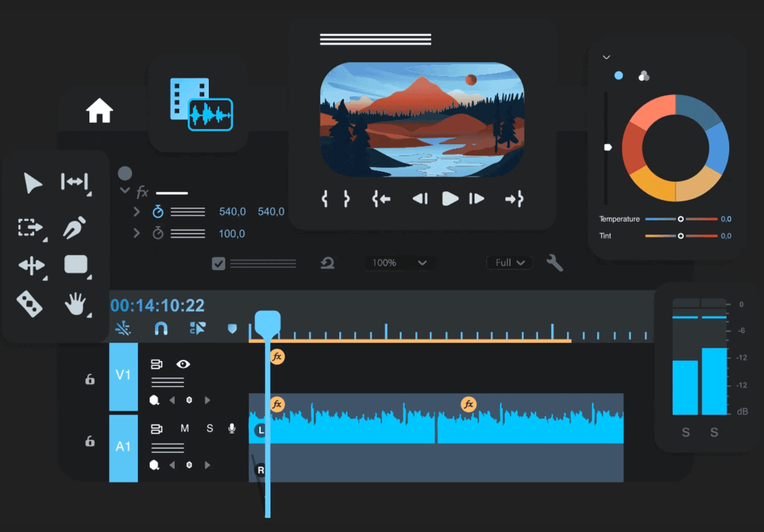
Task: Mute the A1 audio track
Action: 185,429
